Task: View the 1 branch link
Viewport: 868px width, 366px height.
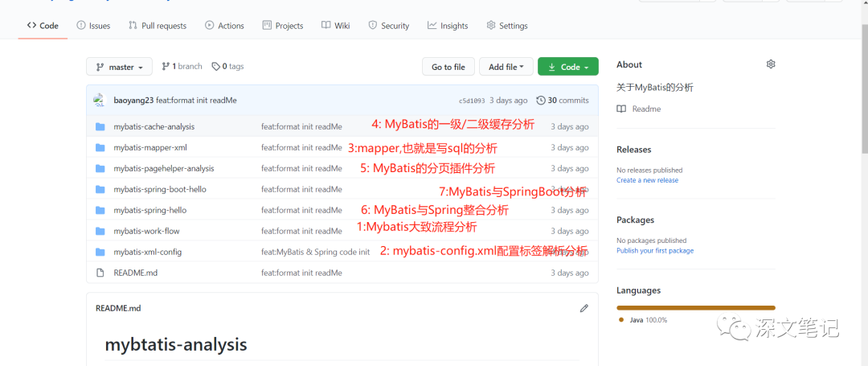Action: [182, 67]
